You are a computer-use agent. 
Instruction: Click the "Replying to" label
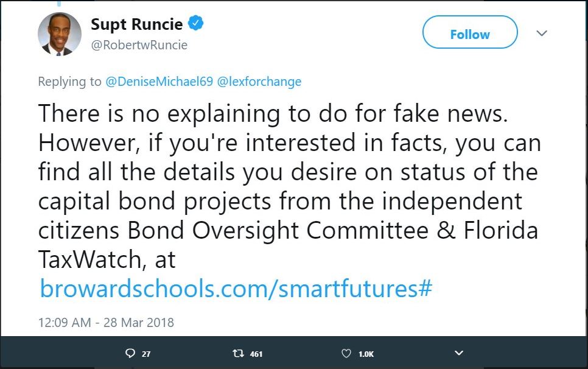(70, 82)
